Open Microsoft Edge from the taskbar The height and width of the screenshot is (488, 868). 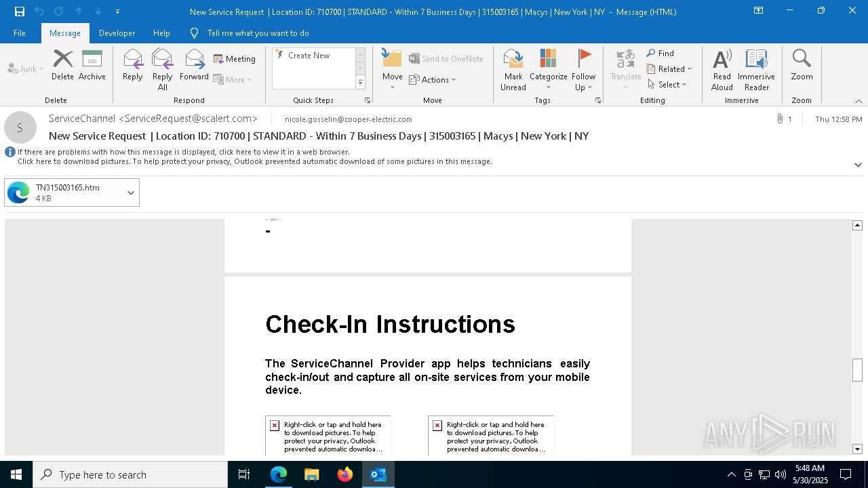pyautogui.click(x=279, y=474)
